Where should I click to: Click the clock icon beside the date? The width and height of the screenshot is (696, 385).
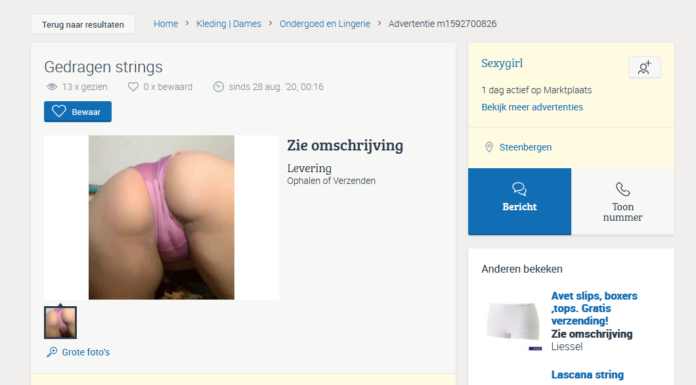point(218,87)
